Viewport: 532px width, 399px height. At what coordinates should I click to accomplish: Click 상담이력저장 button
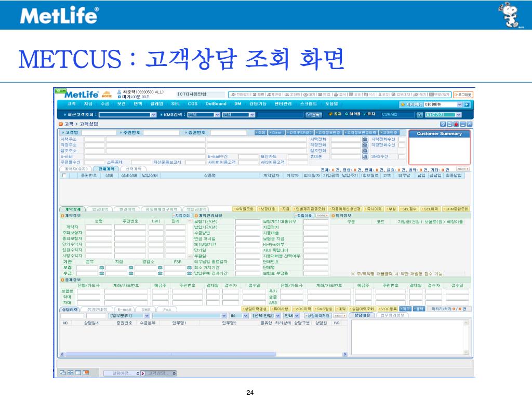pyautogui.click(x=317, y=316)
